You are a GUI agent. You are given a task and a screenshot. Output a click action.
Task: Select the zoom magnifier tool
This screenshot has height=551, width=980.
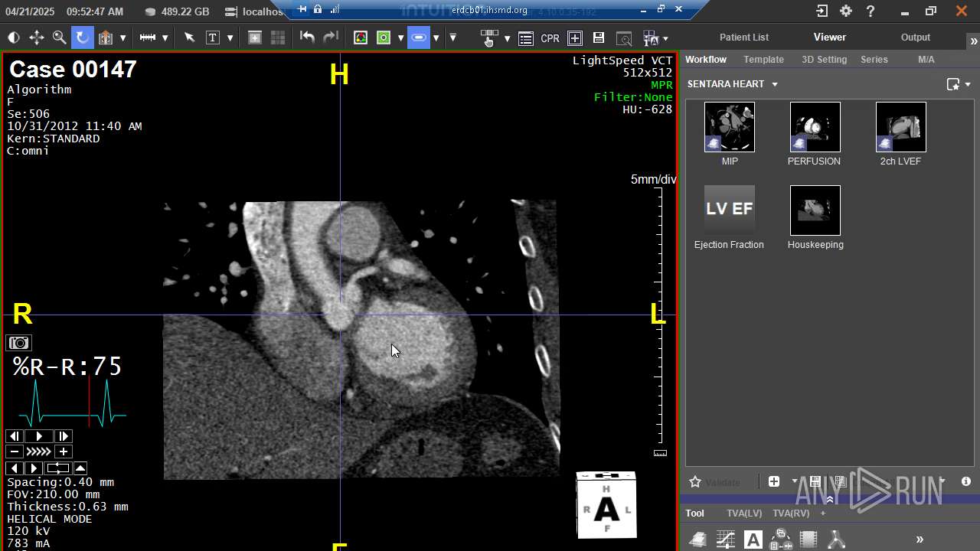click(x=59, y=37)
